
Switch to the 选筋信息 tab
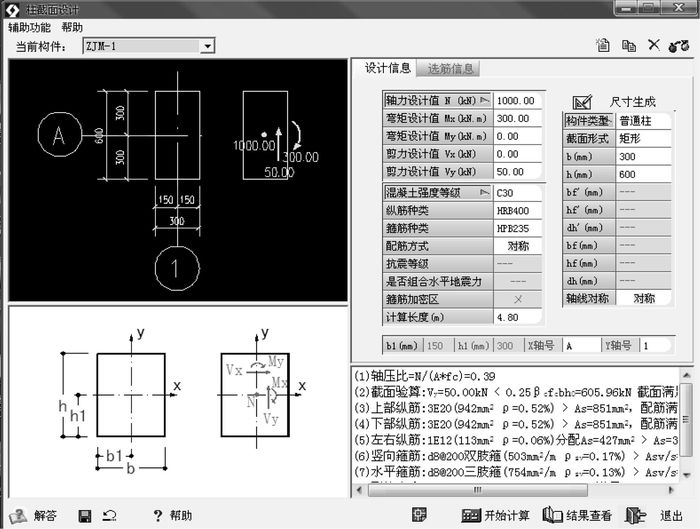(450, 68)
